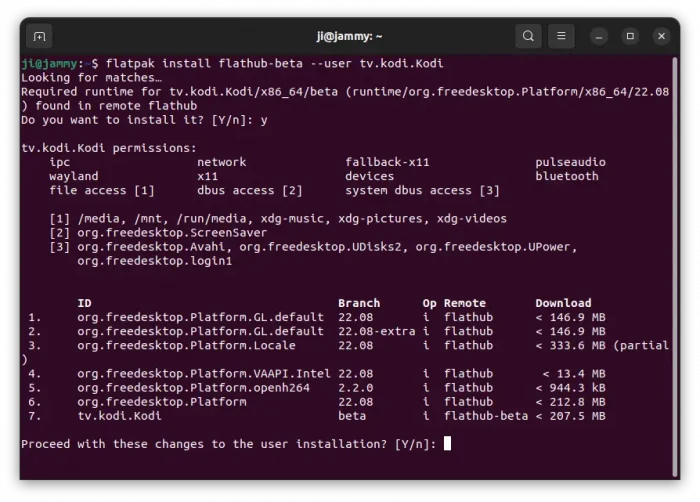Click the flathub-beta remote entry
Image resolution: width=700 pixels, height=502 pixels.
coord(486,416)
